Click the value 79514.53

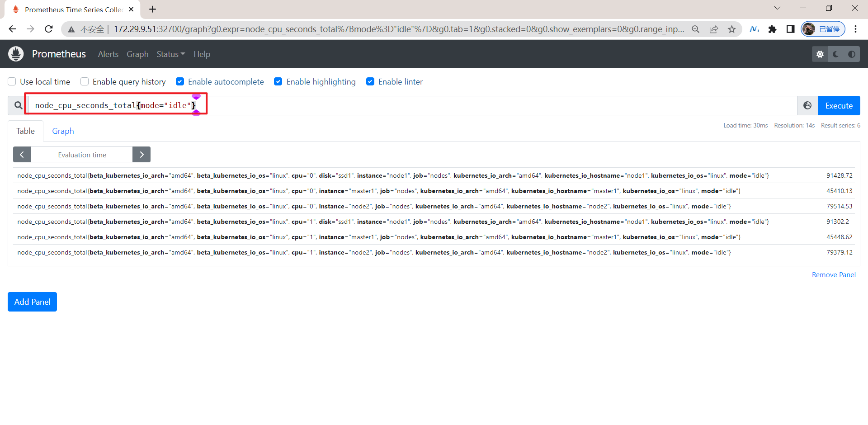(840, 206)
